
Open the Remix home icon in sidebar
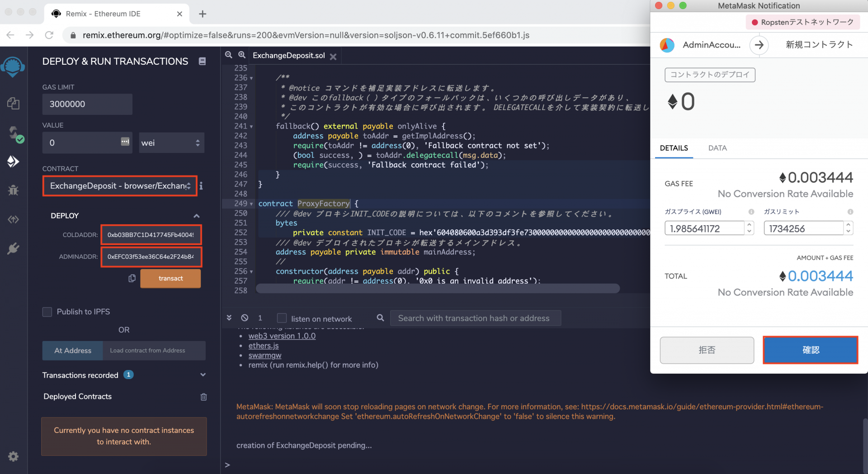pyautogui.click(x=13, y=67)
